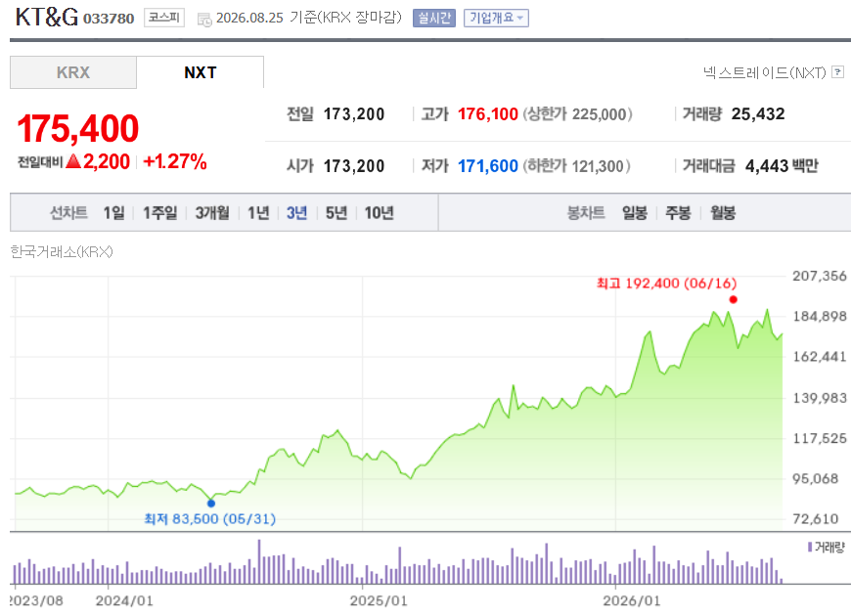Click the stock code 033780
This screenshot has height=616, width=851.
[x=109, y=19]
